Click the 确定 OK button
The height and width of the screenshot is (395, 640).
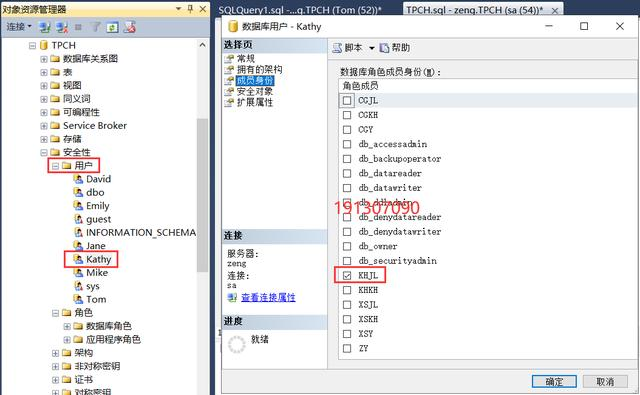pos(554,382)
